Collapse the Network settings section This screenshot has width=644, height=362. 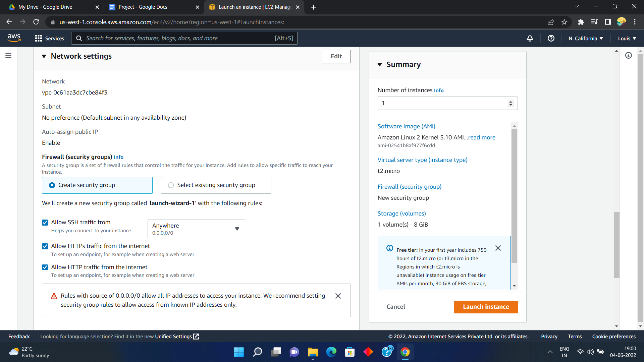(x=44, y=56)
